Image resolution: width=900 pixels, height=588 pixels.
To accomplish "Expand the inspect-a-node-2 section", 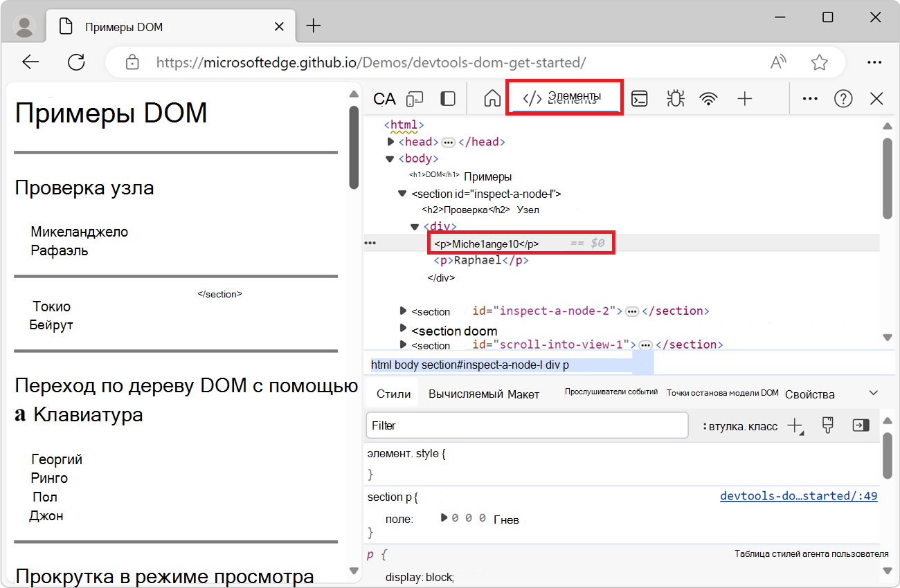I will click(x=403, y=311).
